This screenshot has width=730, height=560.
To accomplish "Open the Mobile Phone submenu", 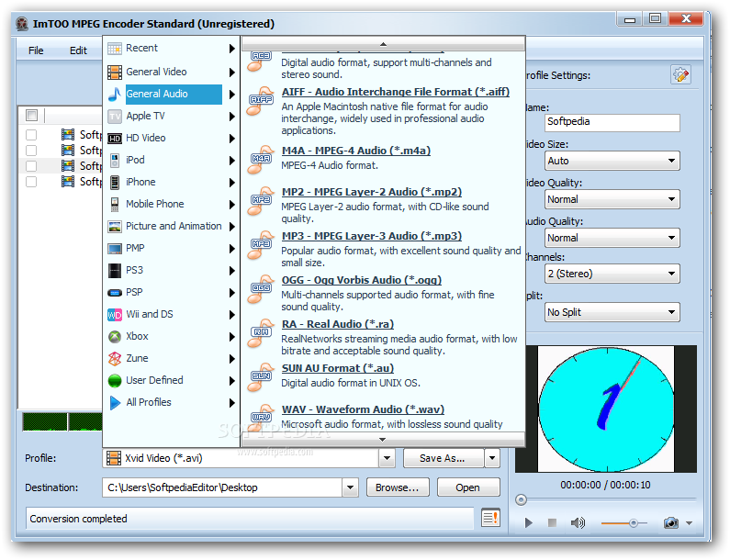I will tap(171, 204).
